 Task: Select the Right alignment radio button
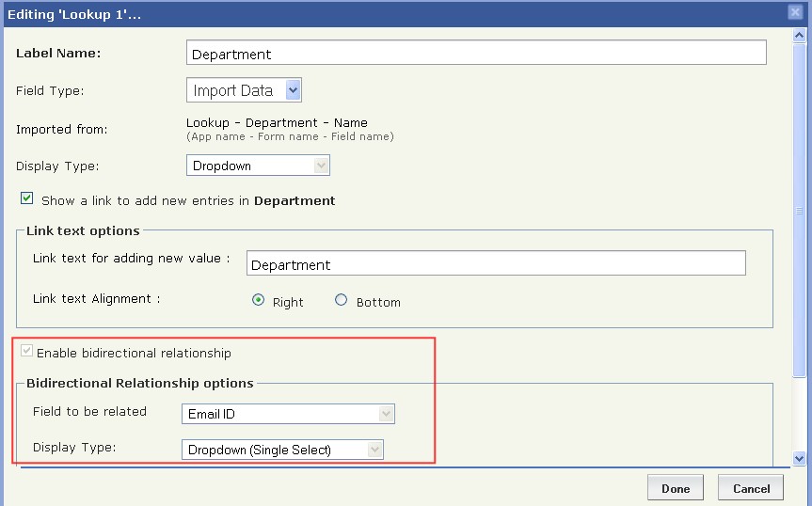(259, 301)
